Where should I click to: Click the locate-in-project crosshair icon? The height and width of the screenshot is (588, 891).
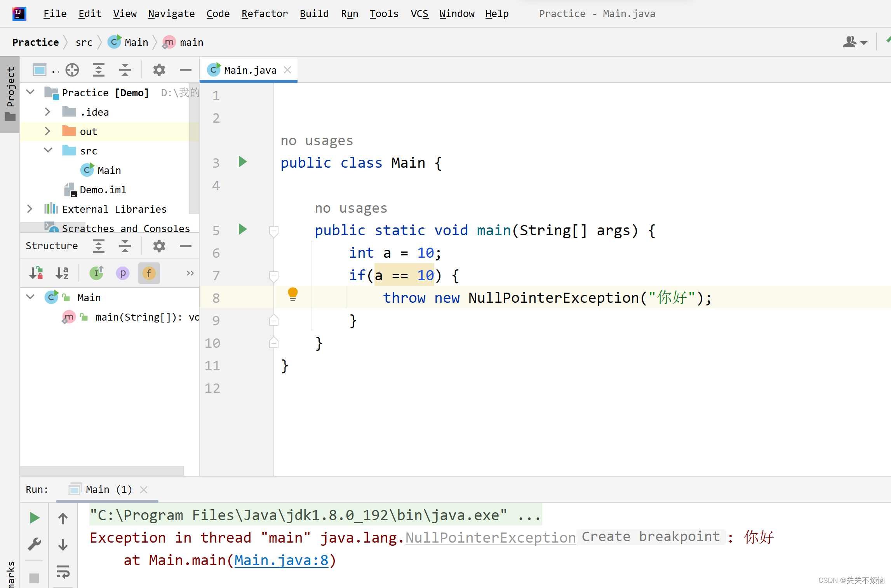(72, 70)
